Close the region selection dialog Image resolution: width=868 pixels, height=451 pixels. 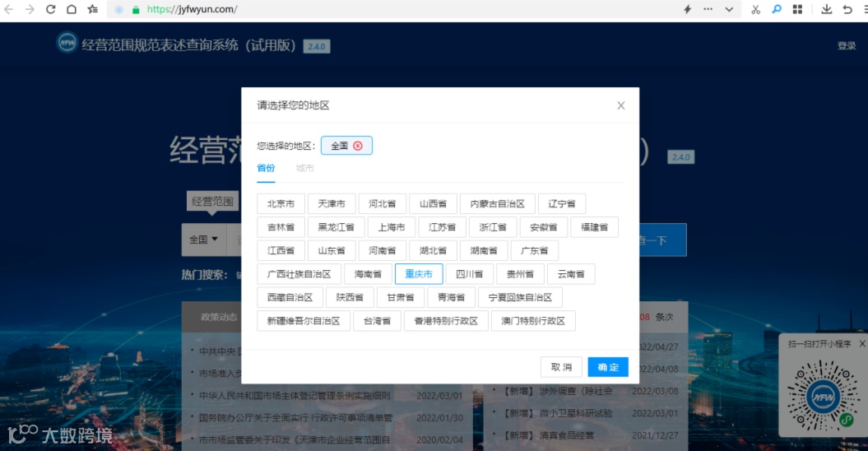(x=621, y=105)
